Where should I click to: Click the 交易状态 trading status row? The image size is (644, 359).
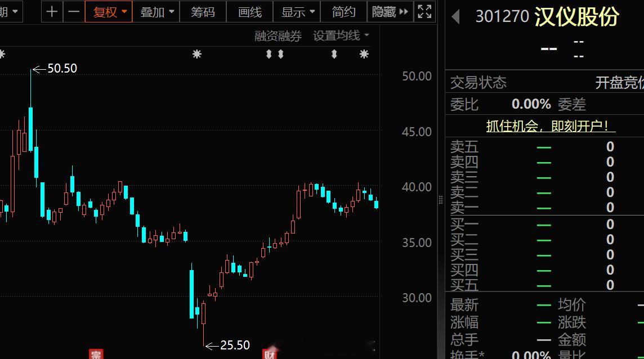[x=544, y=83]
